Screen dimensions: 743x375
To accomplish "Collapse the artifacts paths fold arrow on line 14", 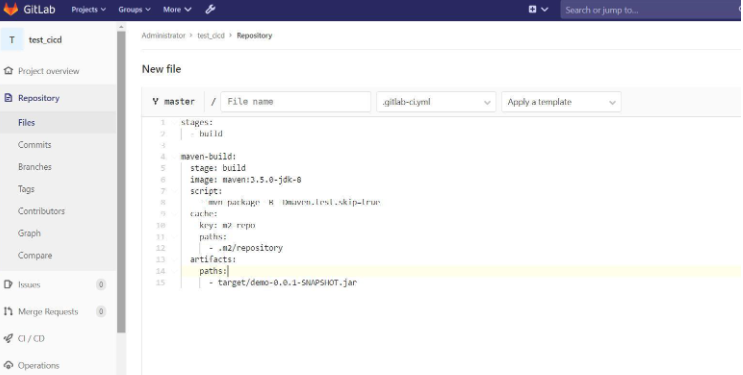I will [174, 271].
